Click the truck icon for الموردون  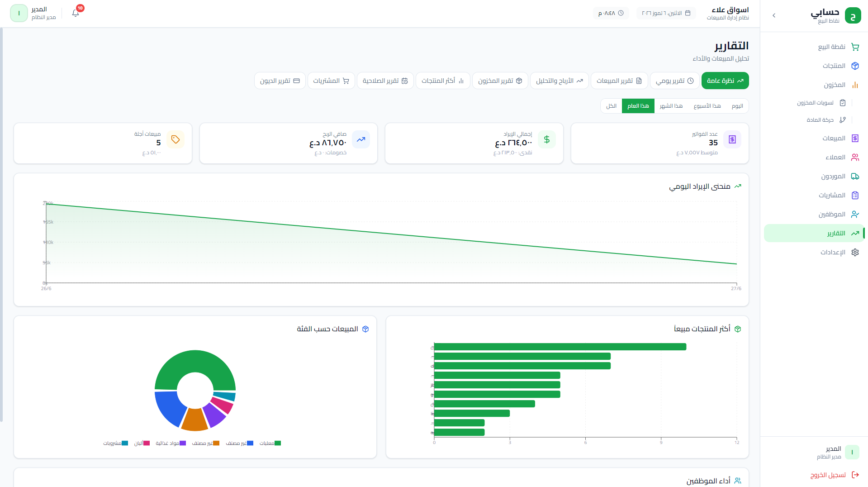pyautogui.click(x=855, y=176)
